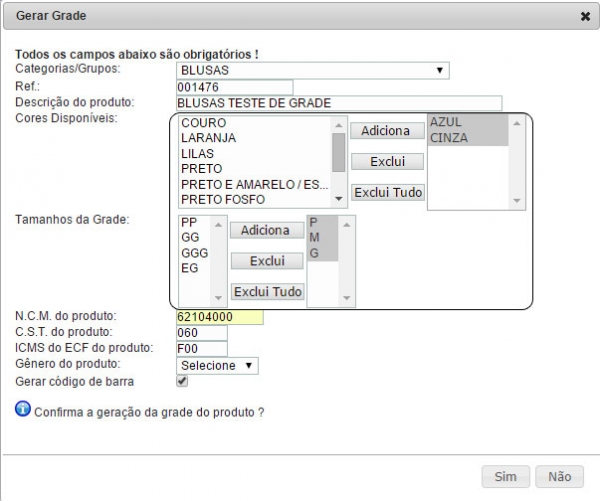Select G in chosen sizes list

[323, 253]
